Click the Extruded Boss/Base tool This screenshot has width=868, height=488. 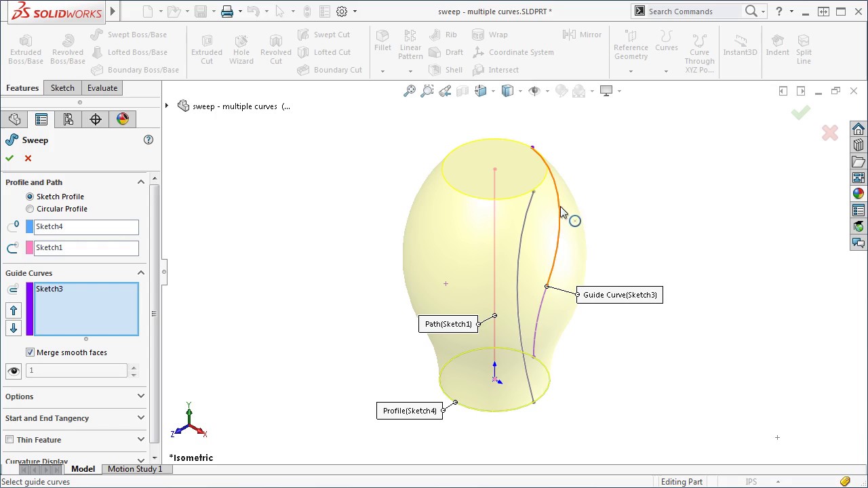tap(26, 49)
